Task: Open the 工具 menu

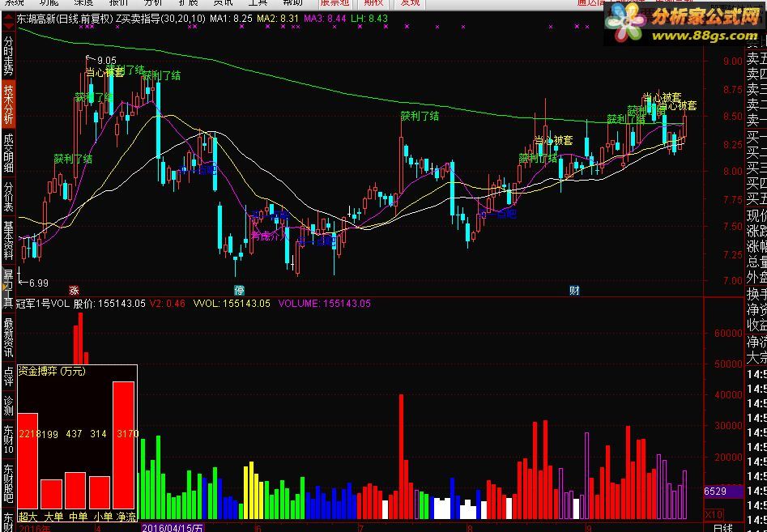Action: (258, 2)
